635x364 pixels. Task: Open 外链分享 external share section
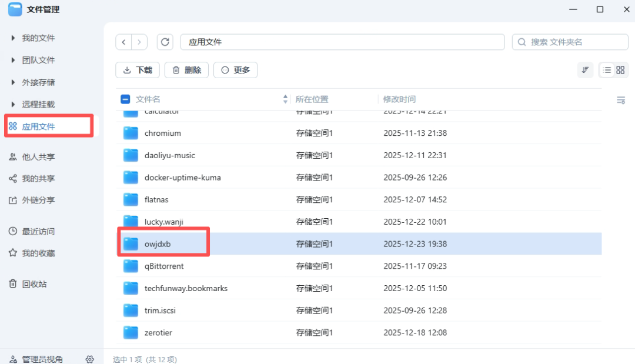point(37,199)
